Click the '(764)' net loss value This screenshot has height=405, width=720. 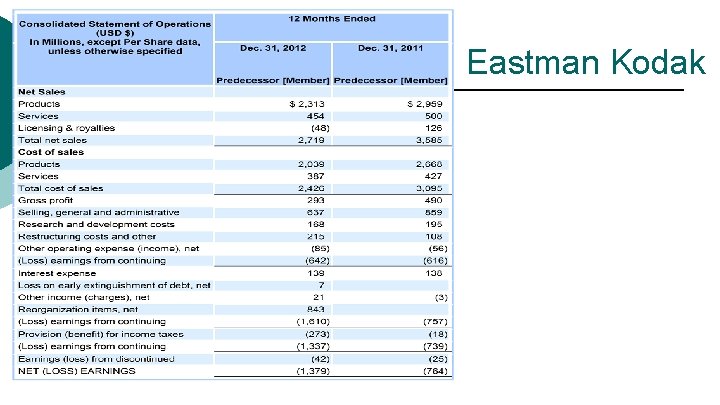[x=435, y=371]
